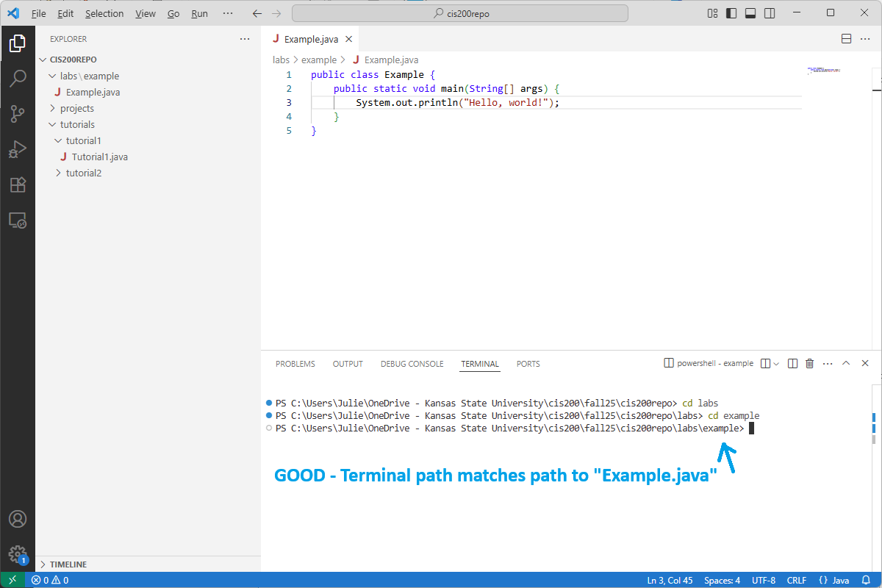Expand the projects folder
This screenshot has height=588, width=882.
click(x=79, y=108)
